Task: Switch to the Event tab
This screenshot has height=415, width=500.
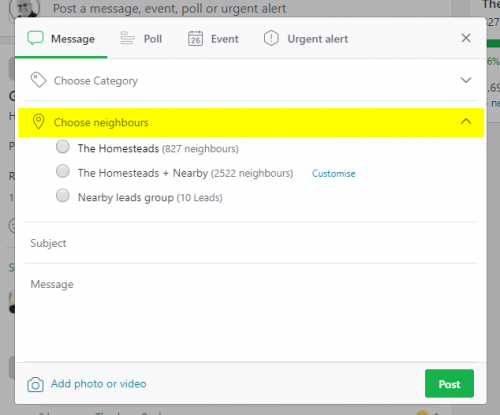Action: pyautogui.click(x=213, y=39)
